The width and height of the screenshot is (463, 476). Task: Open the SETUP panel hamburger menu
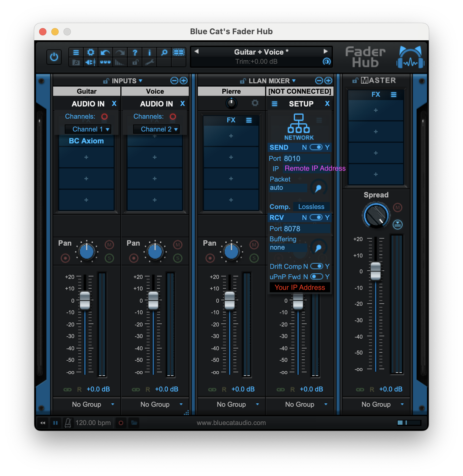click(275, 104)
